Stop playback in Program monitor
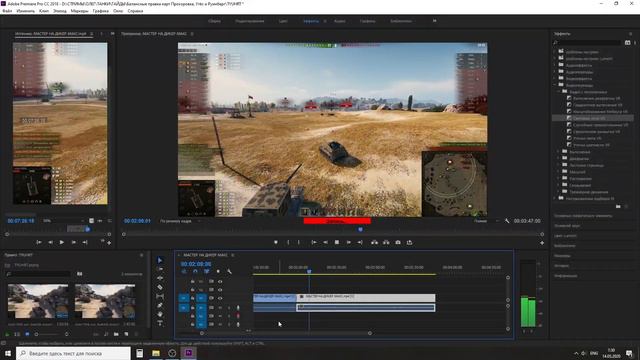 click(x=337, y=242)
